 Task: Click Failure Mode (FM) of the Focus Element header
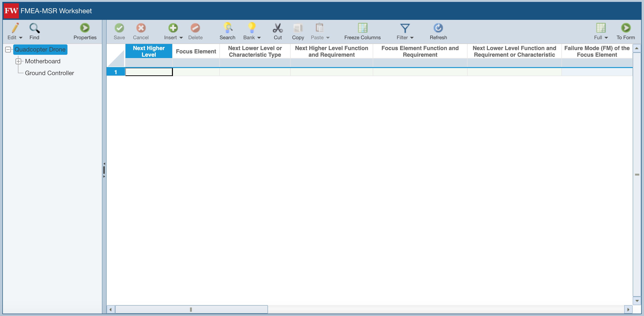[x=597, y=51]
